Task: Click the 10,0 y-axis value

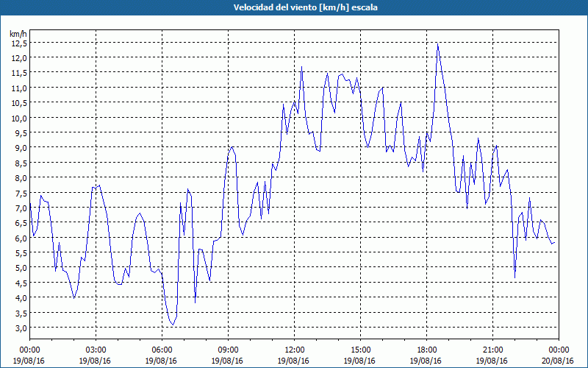Action: click(x=20, y=118)
